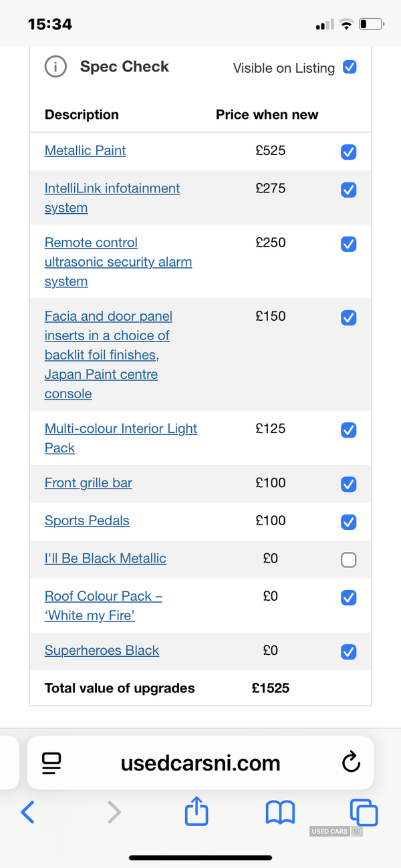
Task: Uncheck the Superheroes Black checkbox
Action: [x=348, y=652]
